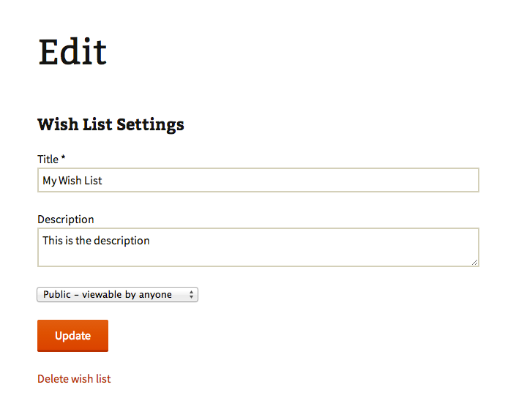516x420 pixels.
Task: Click "Public" in the privacy select
Action: [x=57, y=295]
